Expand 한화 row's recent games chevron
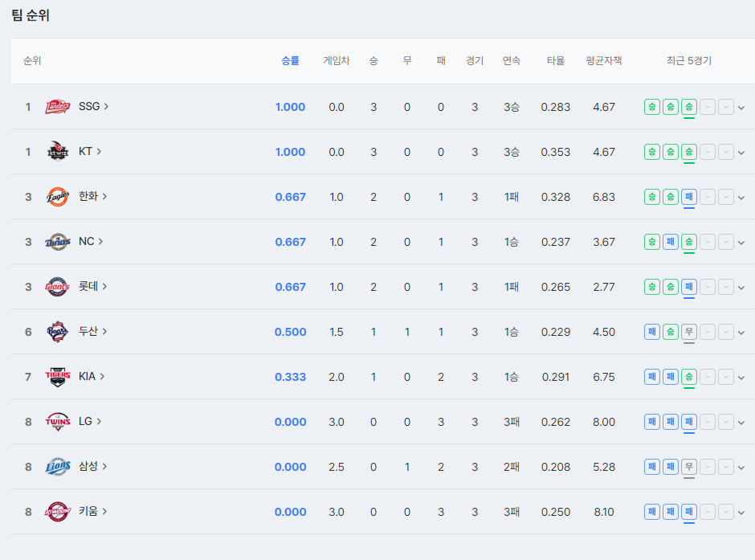This screenshot has height=560, width=755. click(x=741, y=198)
